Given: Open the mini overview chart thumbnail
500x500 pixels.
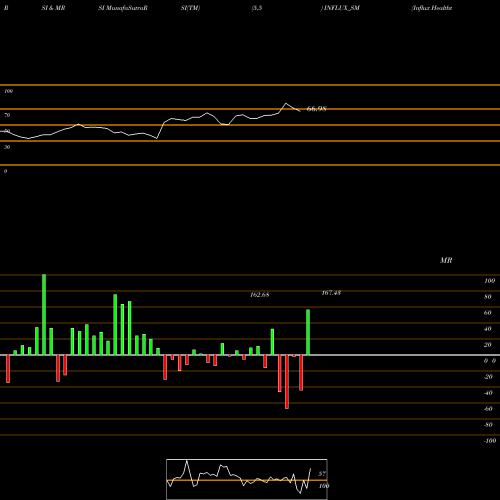Looking at the screenshot, I should 247,479.
